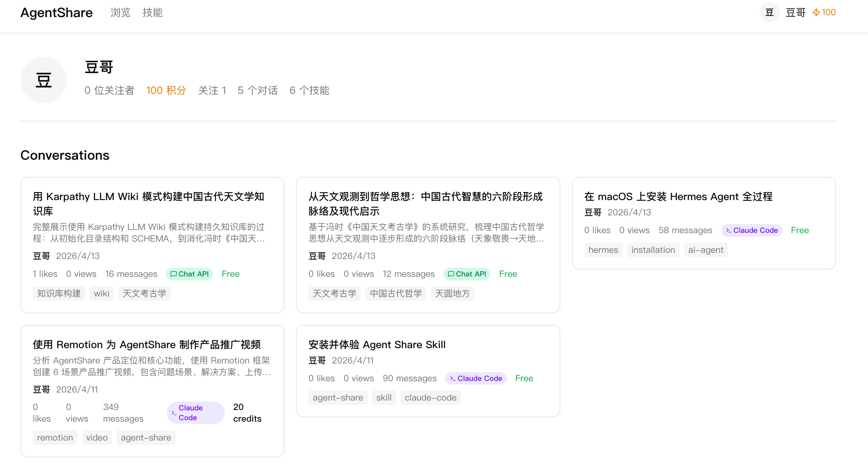The height and width of the screenshot is (470, 868).
Task: Click 12 messages on 天文观测 card
Action: (409, 274)
